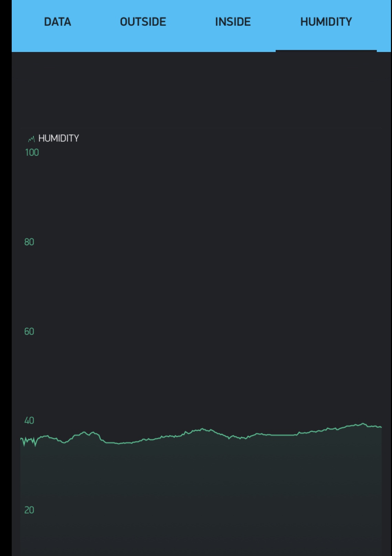
Task: Click the chart legend icon beside HUMIDITY
Action: click(31, 139)
